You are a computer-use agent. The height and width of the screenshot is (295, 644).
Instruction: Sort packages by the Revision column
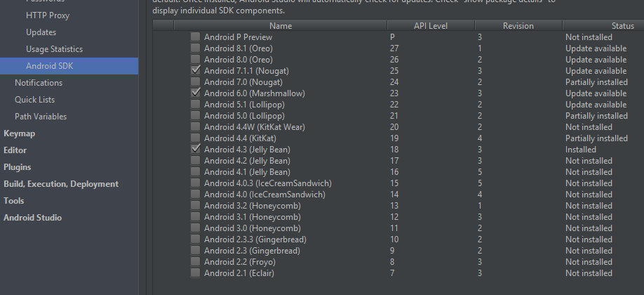(518, 26)
